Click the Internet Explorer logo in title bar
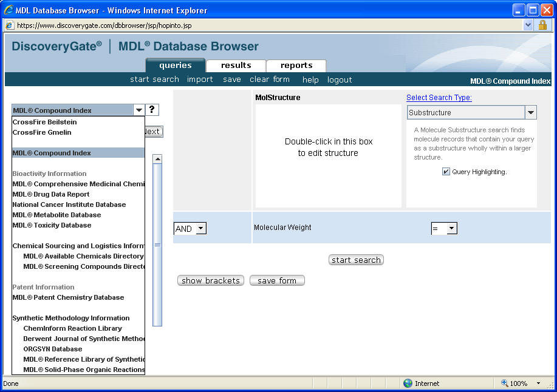The image size is (557, 392). [9, 10]
